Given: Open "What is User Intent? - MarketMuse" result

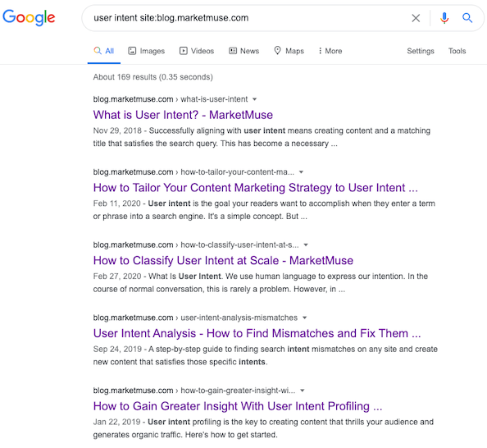Looking at the screenshot, I should pyautogui.click(x=183, y=115).
